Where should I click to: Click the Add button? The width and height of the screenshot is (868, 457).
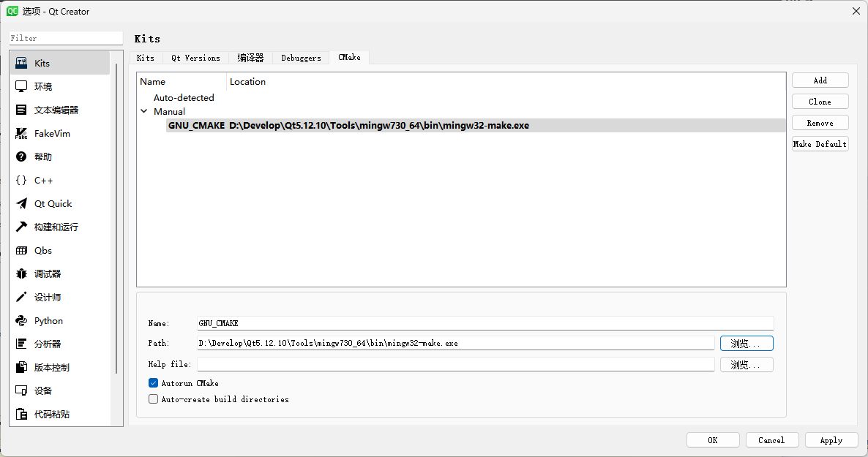coord(820,80)
